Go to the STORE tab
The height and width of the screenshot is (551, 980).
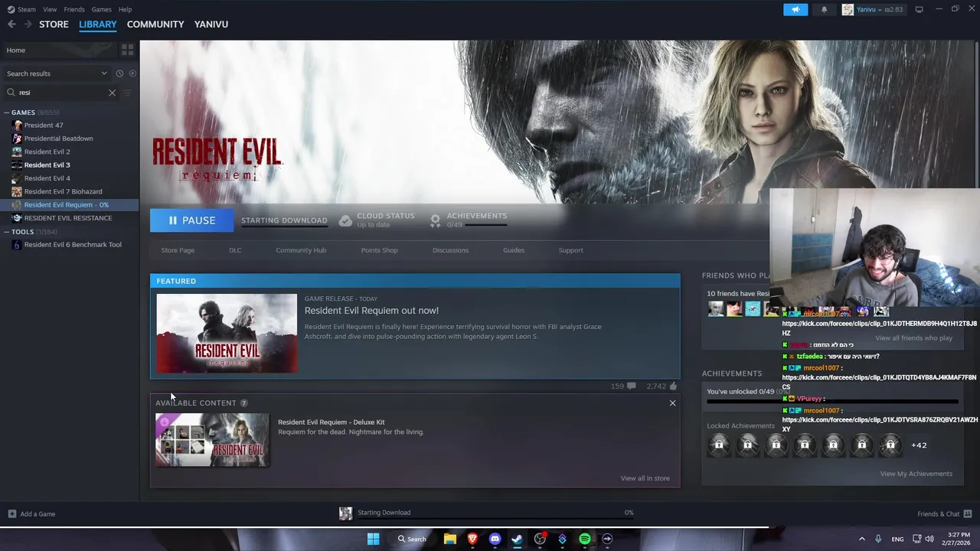point(54,24)
